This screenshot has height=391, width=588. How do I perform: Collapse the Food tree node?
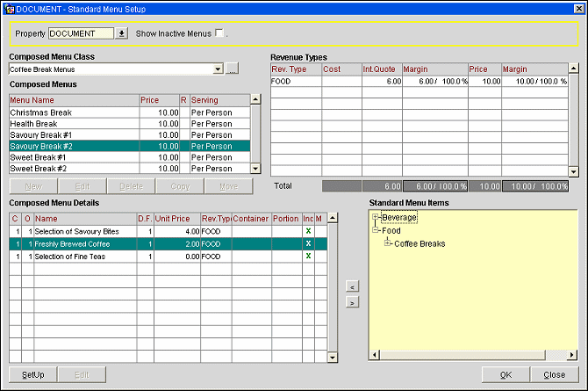[x=376, y=230]
